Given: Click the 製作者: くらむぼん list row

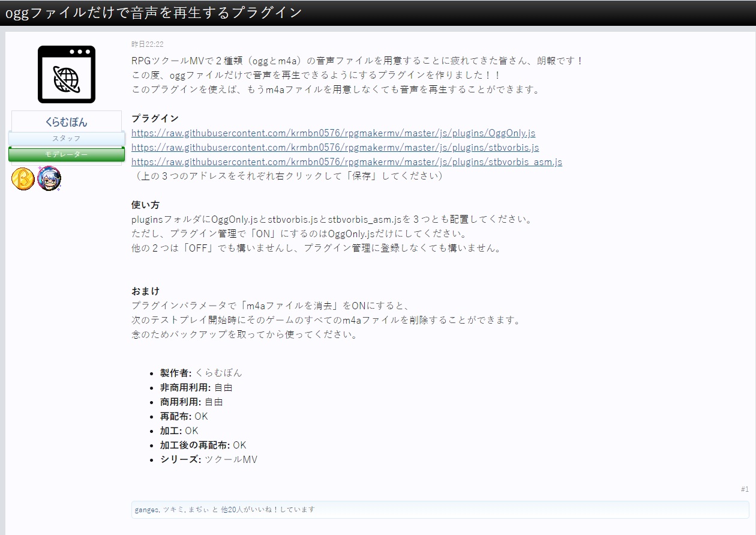Looking at the screenshot, I should 201,373.
